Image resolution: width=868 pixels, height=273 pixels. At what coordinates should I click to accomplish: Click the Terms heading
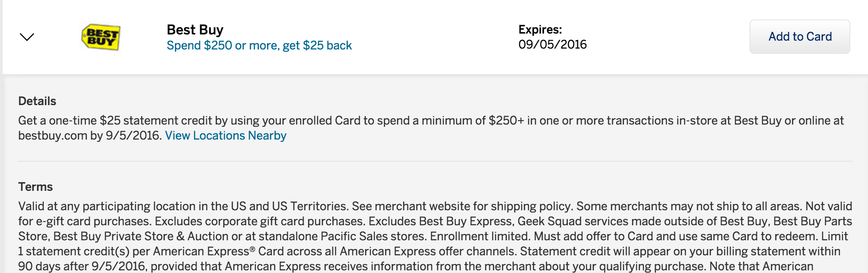(35, 187)
